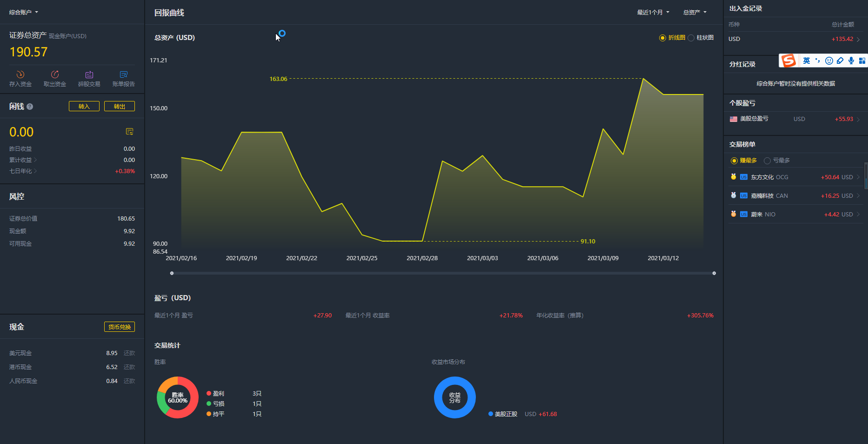Click the 胜率 60.00% donut chart
Image resolution: width=868 pixels, height=444 pixels.
178,397
